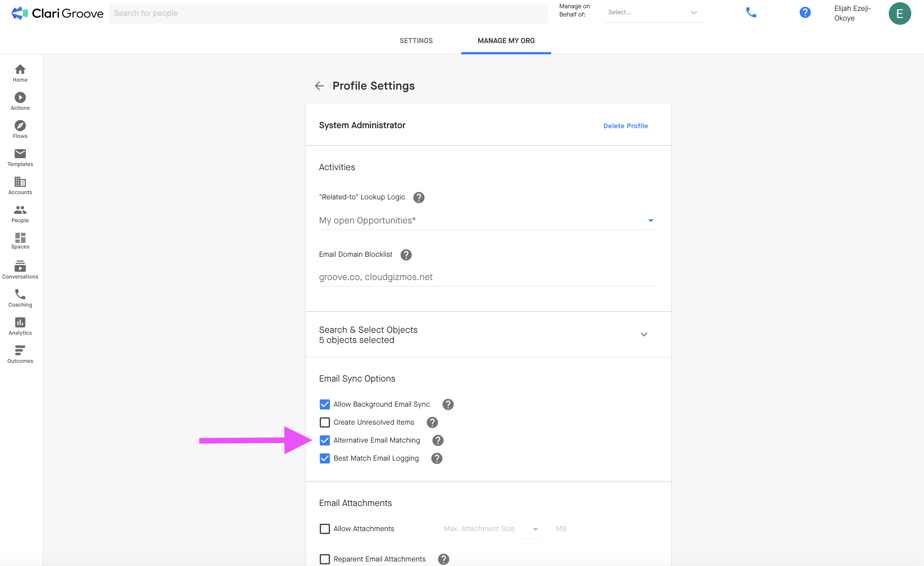The width and height of the screenshot is (924, 566).
Task: Click the Delete Profile link
Action: pos(625,126)
